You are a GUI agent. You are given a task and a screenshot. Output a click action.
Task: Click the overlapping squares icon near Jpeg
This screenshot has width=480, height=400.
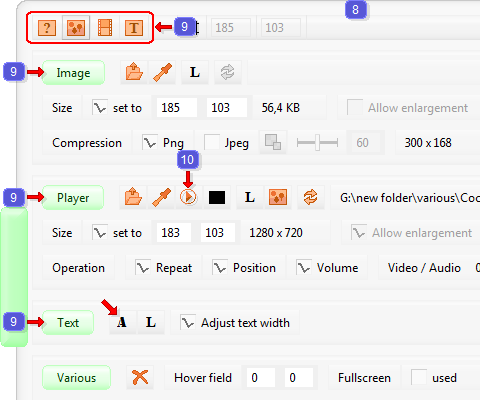point(273,142)
